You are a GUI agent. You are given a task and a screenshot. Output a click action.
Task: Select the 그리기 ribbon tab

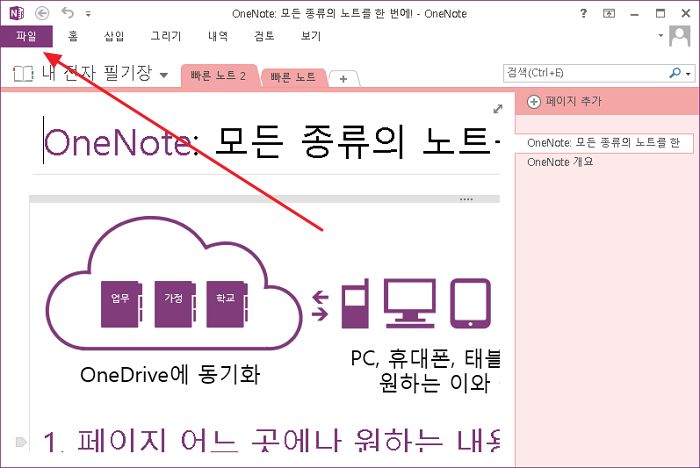pyautogui.click(x=166, y=36)
